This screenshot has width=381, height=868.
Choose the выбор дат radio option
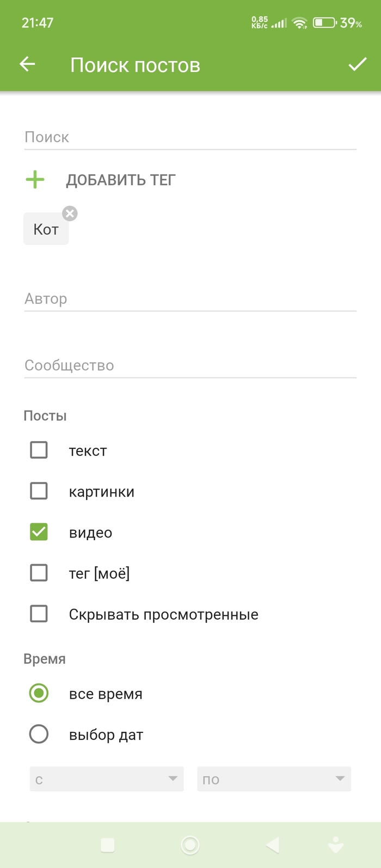[x=39, y=734]
